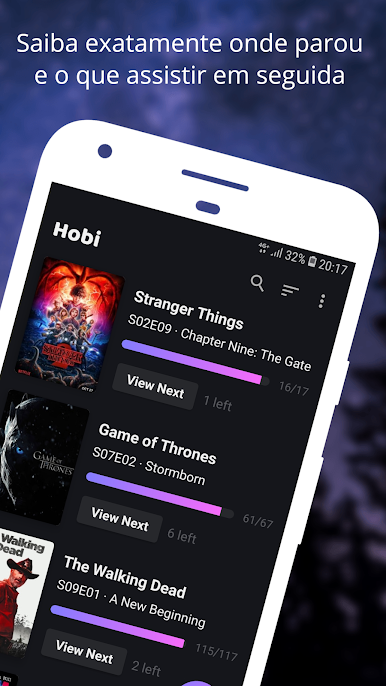Image resolution: width=386 pixels, height=686 pixels.
Task: Tap episode S07E02 Stormborn text
Action: (148, 465)
